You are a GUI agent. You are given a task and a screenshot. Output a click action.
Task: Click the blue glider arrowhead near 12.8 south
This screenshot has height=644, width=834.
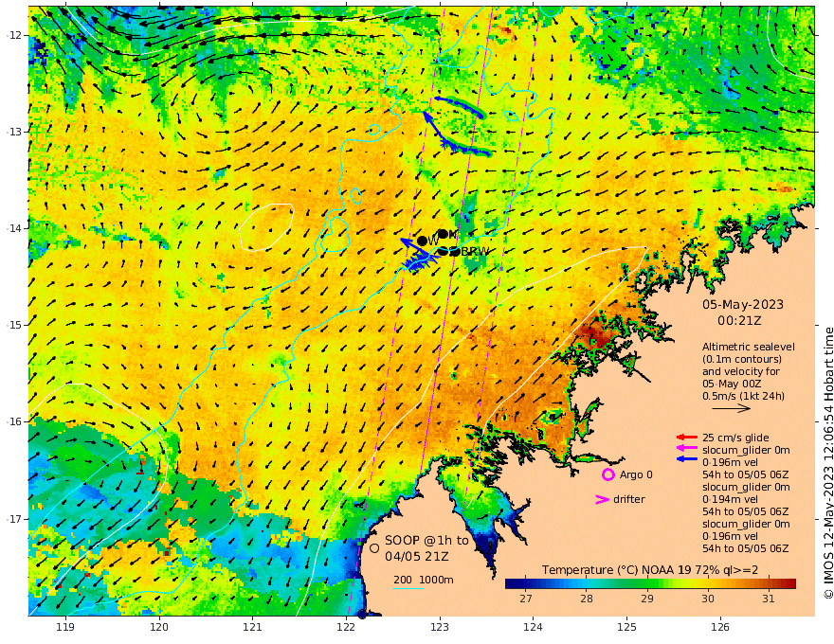click(426, 114)
